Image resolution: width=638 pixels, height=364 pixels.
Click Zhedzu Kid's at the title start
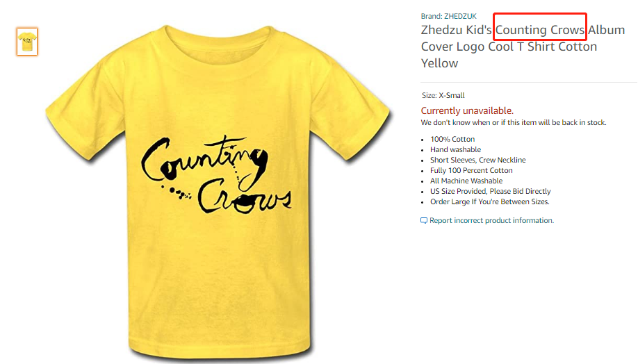[456, 30]
